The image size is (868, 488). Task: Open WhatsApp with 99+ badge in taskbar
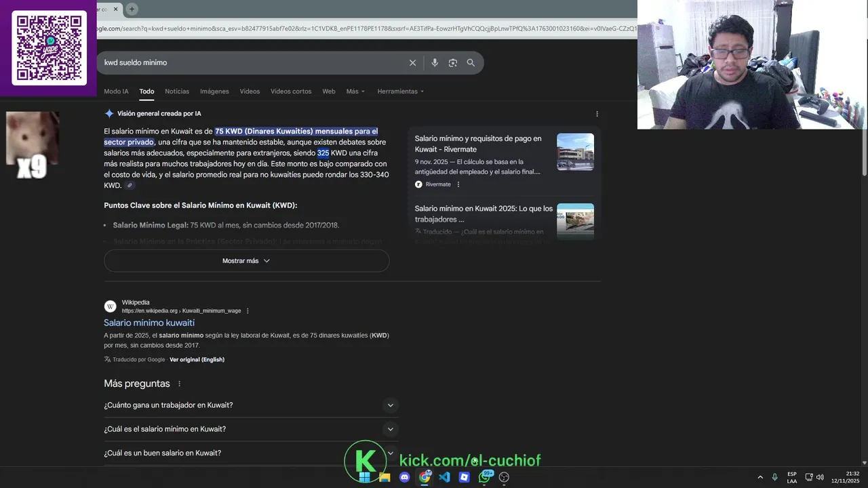pos(485,477)
